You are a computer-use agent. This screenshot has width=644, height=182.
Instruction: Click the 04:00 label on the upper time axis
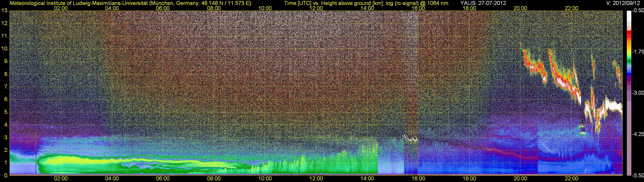tap(112, 8)
